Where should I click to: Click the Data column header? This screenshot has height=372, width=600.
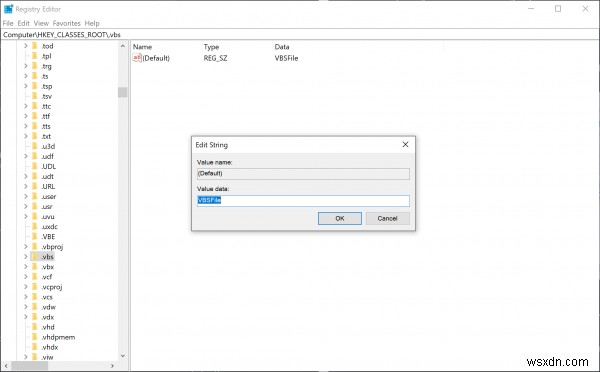pos(282,47)
